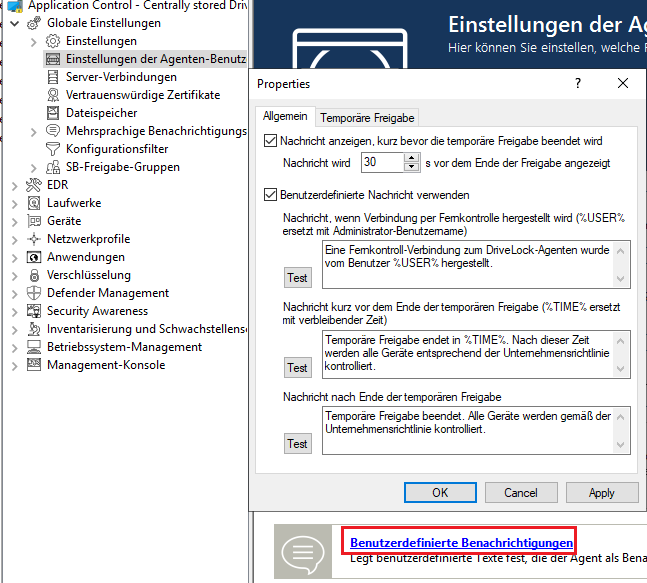Click the Vertrauenswürdige Zertifikate certificate icon
The image size is (647, 583).
[53, 95]
